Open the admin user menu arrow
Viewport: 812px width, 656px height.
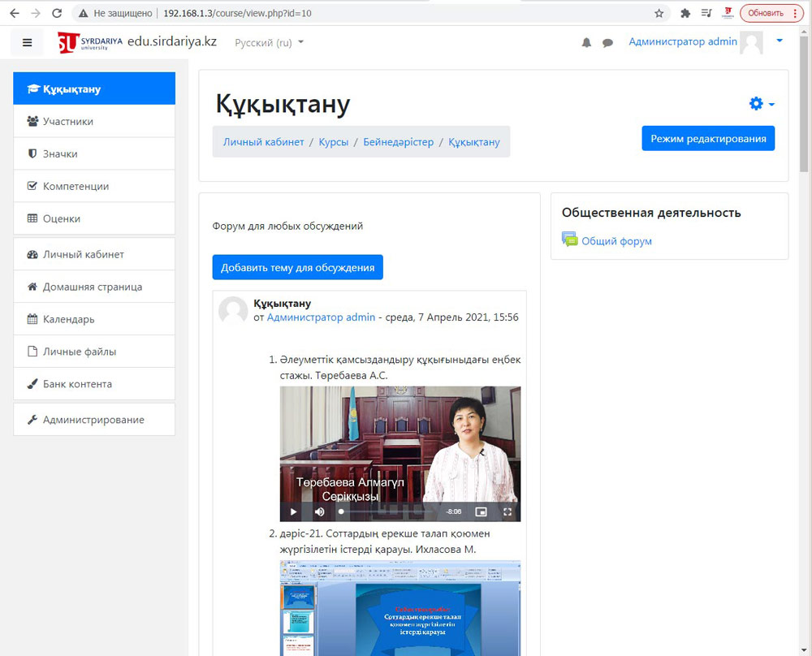click(780, 41)
